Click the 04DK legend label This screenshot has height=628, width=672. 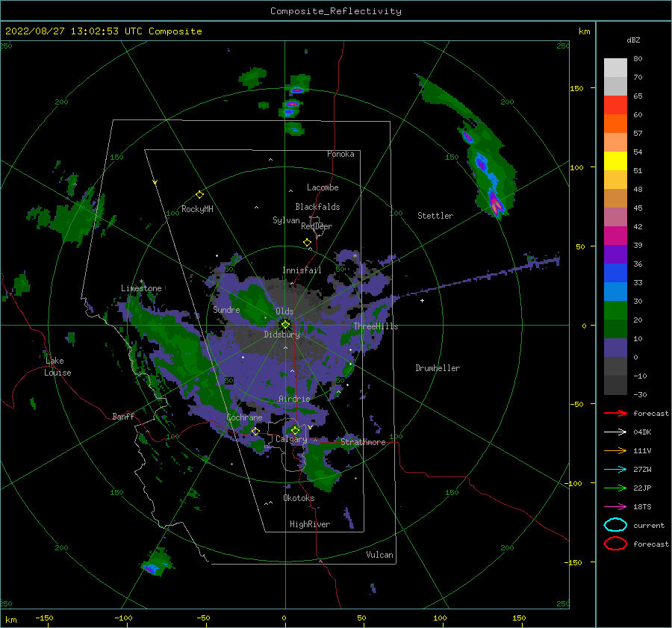coord(642,432)
